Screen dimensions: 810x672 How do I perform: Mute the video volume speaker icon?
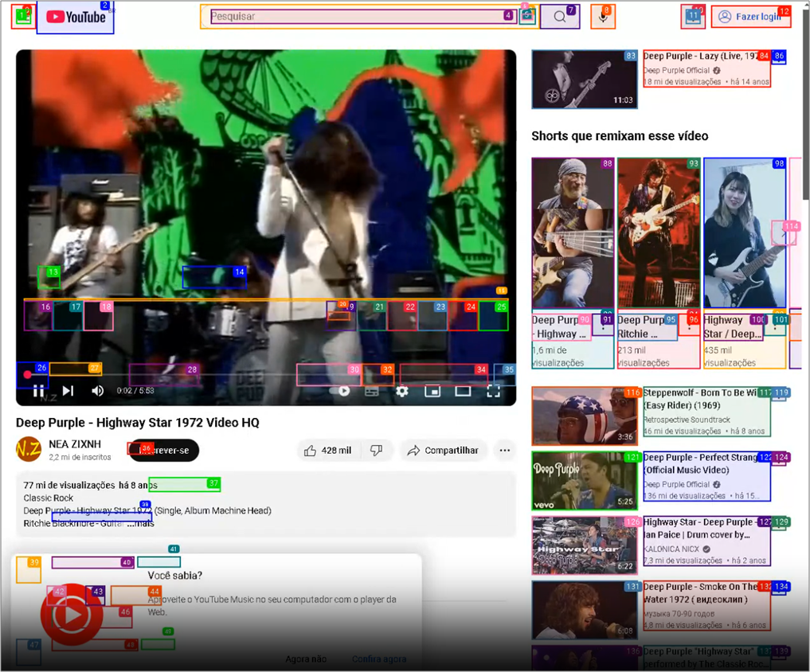point(97,390)
